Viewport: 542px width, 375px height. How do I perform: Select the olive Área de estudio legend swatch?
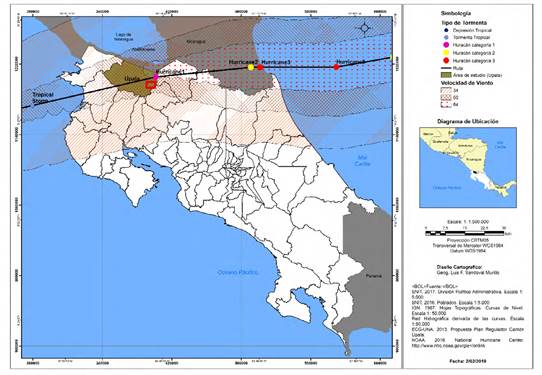click(x=446, y=75)
